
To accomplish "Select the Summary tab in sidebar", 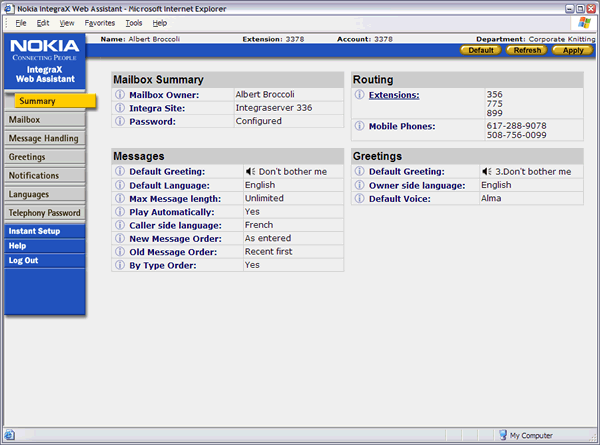I will point(55,101).
